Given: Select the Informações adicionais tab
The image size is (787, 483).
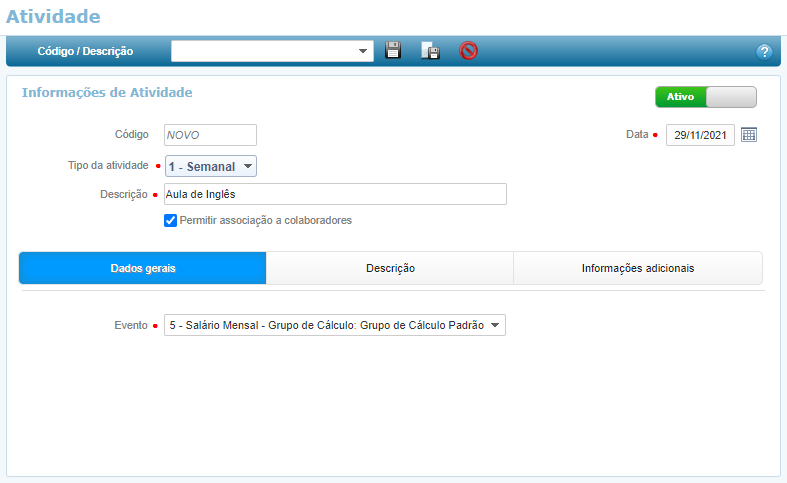Looking at the screenshot, I should coord(637,268).
